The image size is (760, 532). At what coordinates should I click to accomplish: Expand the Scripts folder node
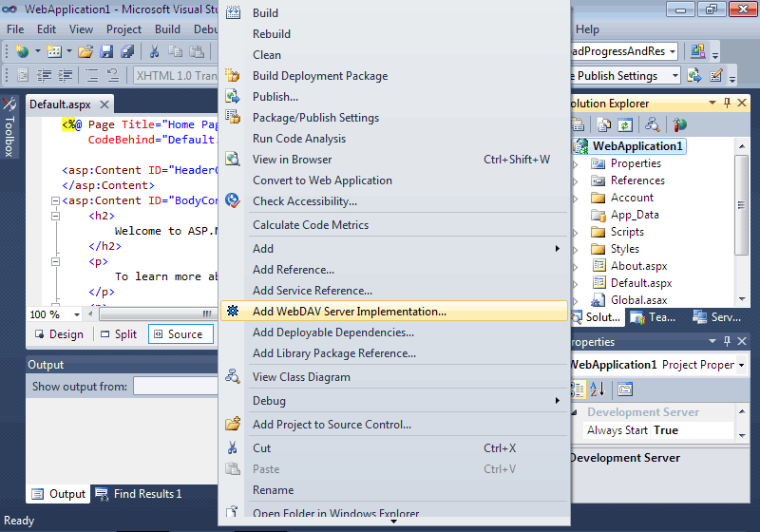click(x=576, y=233)
